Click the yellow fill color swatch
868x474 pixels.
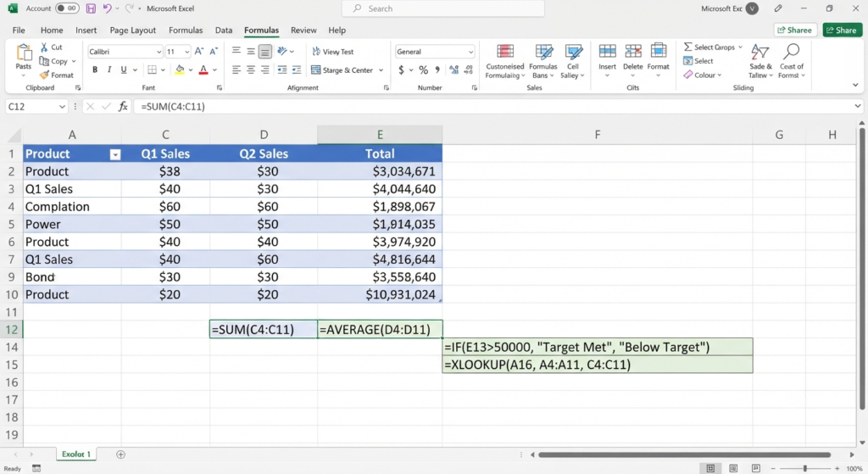point(180,70)
